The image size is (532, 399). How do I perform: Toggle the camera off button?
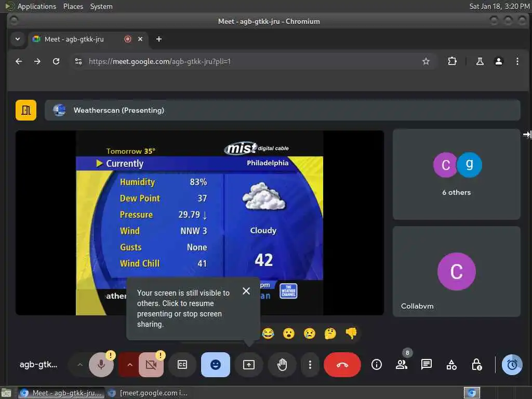click(151, 365)
